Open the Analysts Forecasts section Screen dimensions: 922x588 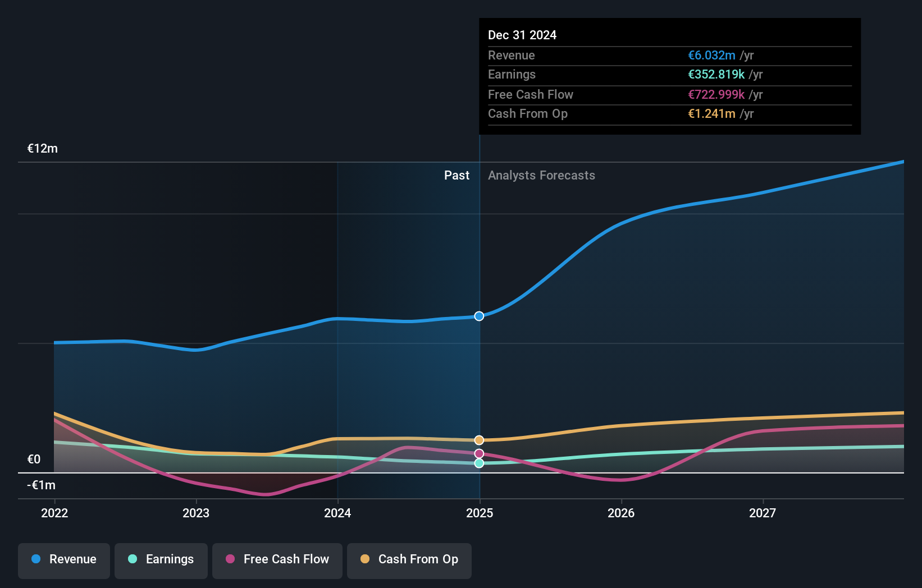tap(541, 175)
